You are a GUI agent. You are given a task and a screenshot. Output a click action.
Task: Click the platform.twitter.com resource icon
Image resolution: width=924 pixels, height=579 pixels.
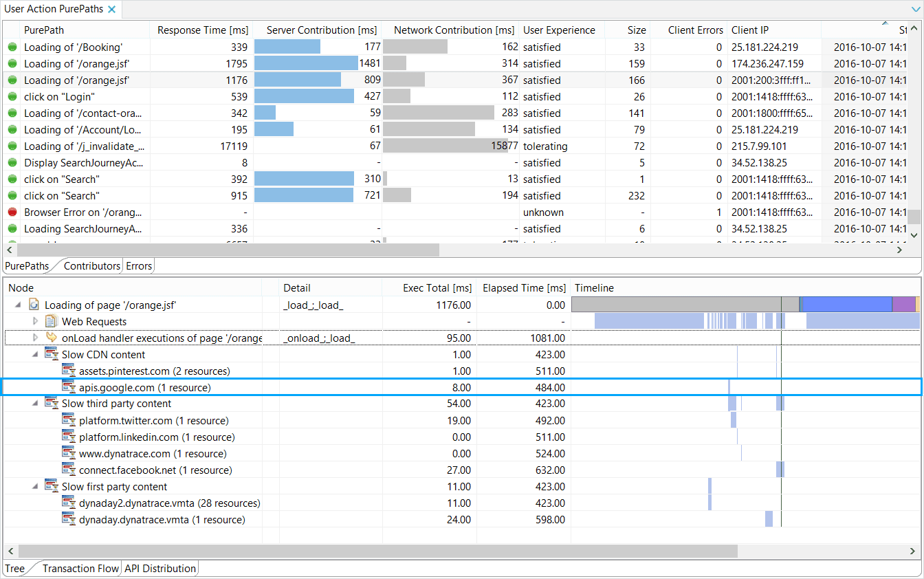point(68,420)
